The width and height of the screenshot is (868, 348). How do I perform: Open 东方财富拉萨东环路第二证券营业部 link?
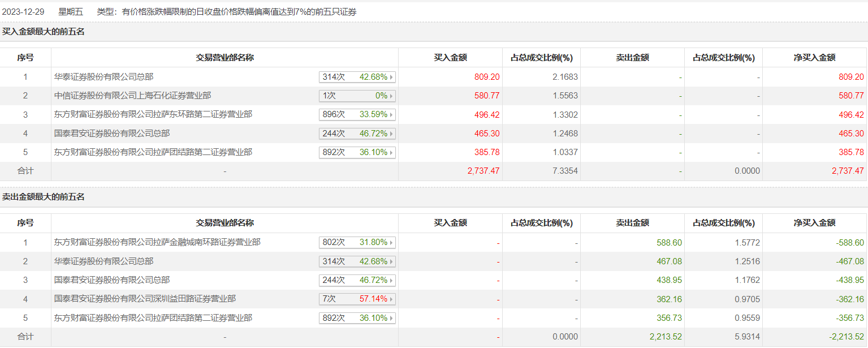tap(153, 114)
